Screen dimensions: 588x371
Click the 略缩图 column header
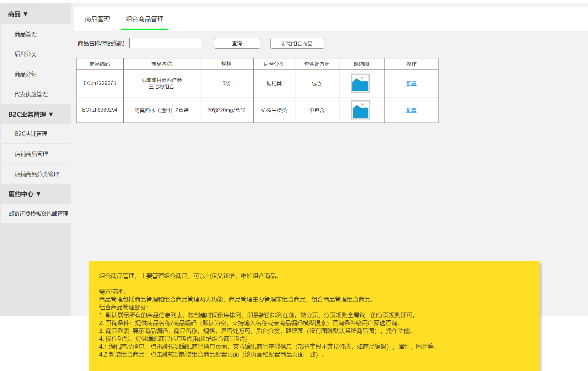(x=361, y=64)
